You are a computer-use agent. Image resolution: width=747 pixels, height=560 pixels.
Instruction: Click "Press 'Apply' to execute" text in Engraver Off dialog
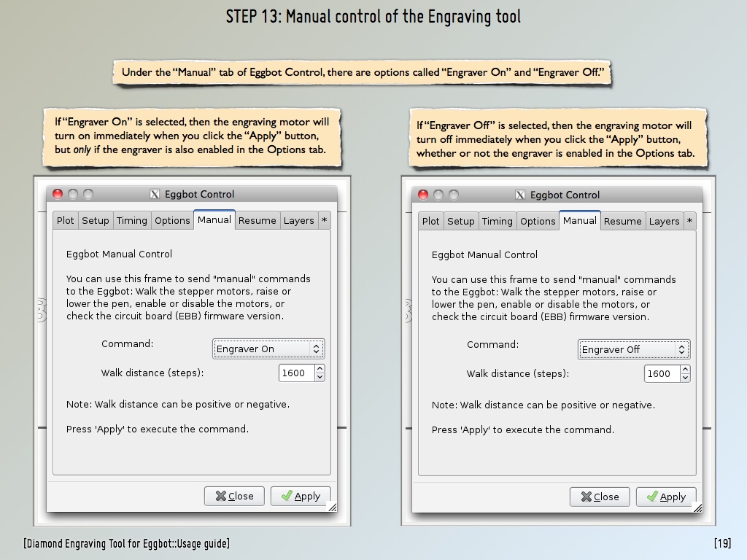[x=522, y=430]
